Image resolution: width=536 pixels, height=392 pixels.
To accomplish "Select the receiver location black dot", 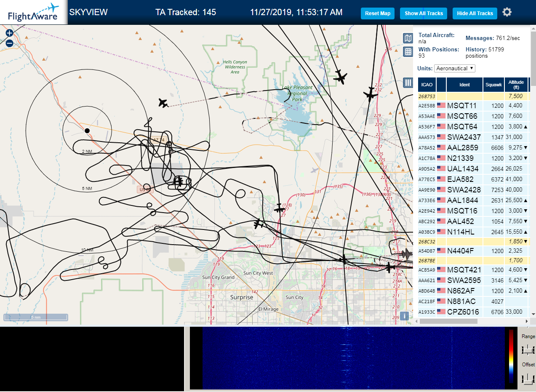I will point(87,131).
